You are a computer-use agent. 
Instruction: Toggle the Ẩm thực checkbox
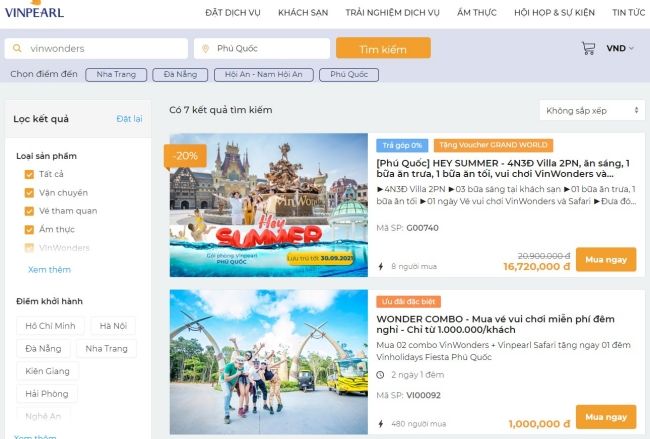(29, 229)
